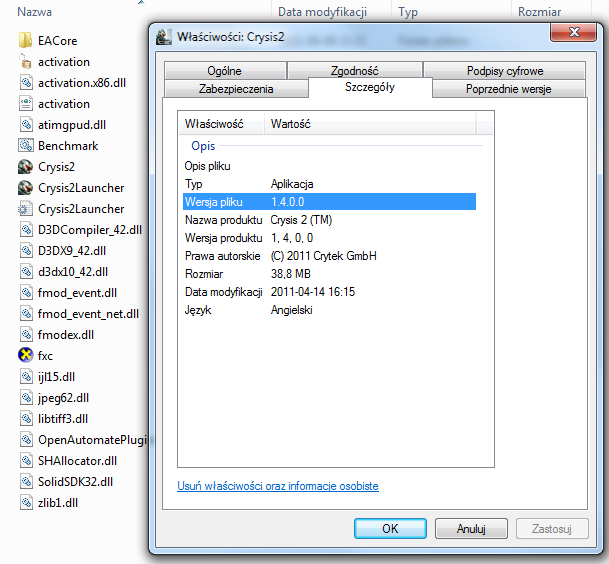Image resolution: width=609 pixels, height=564 pixels.
Task: Select the Prawa autorskie row
Action: 329,256
